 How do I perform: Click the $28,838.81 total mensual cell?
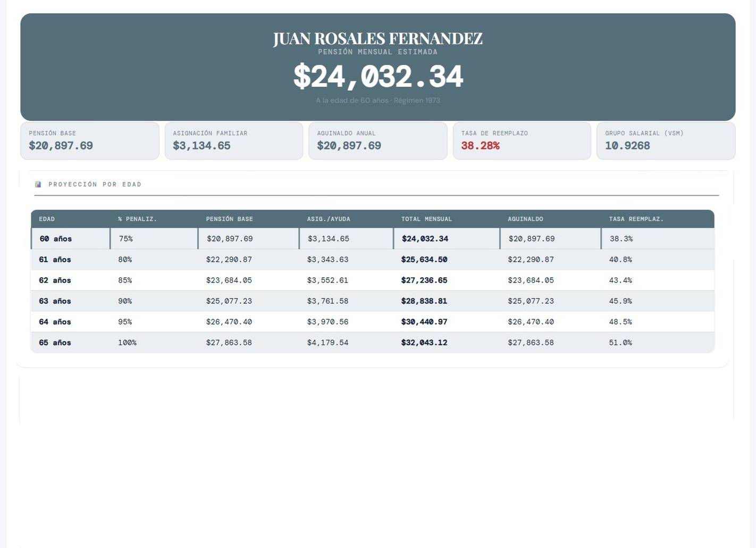click(x=424, y=301)
